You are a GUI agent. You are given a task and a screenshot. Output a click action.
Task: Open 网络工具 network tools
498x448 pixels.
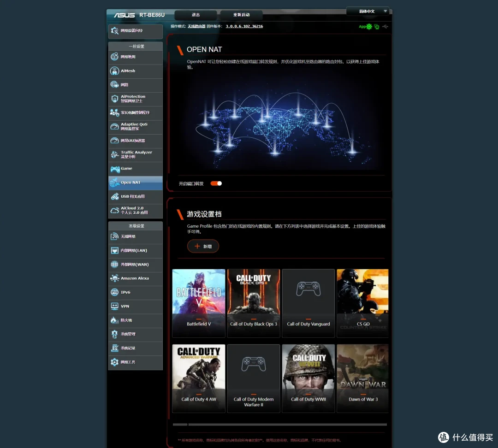tap(135, 363)
